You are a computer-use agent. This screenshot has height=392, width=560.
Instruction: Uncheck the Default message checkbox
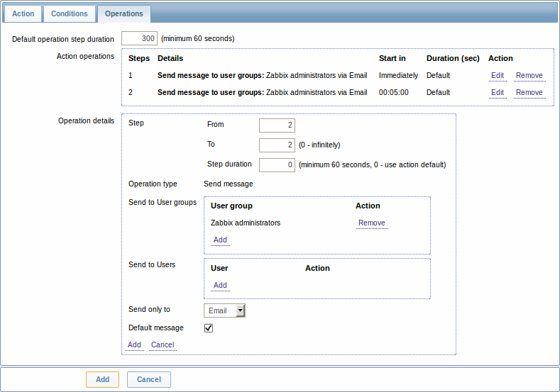click(x=209, y=328)
